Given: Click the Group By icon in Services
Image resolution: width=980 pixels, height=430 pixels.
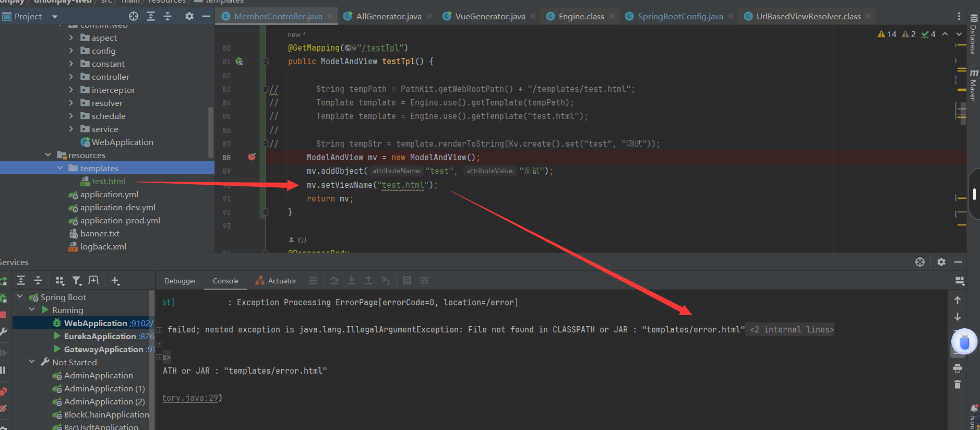Looking at the screenshot, I should pyautogui.click(x=59, y=281).
